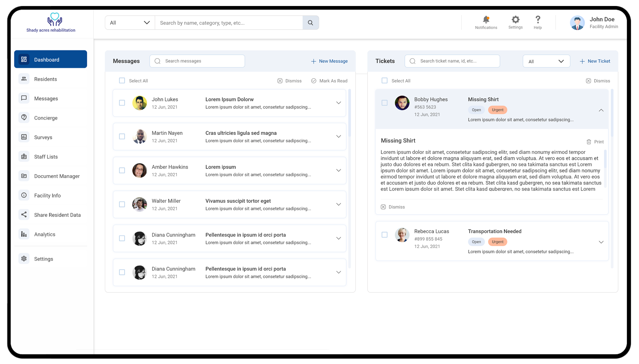Click the Surveys sidebar icon
This screenshot has height=364, width=639.
coord(24,137)
